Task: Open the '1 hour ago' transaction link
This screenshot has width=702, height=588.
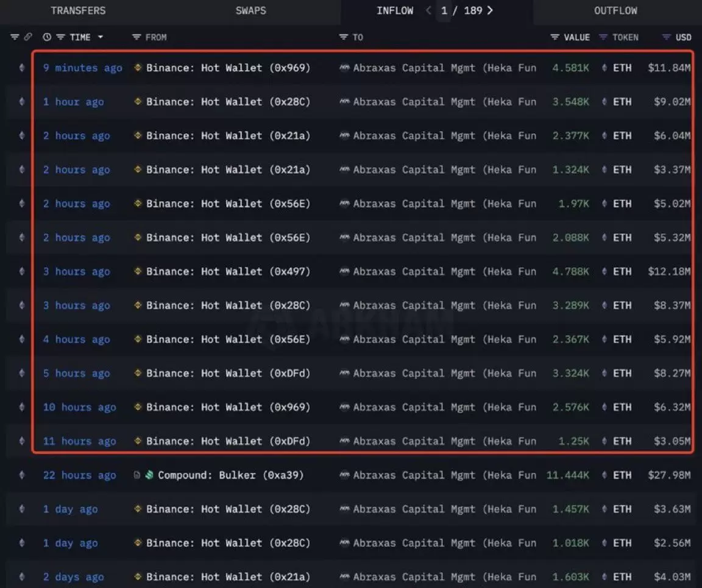Action: (73, 102)
